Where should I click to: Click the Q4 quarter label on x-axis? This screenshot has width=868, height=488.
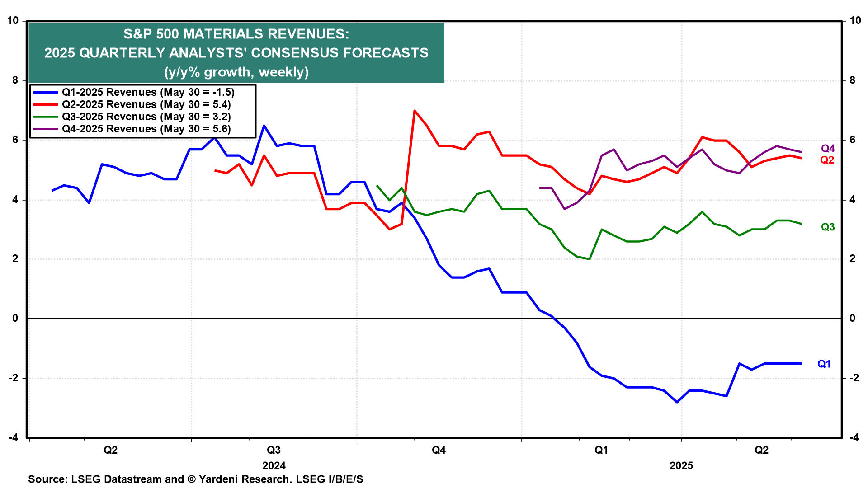click(x=439, y=450)
